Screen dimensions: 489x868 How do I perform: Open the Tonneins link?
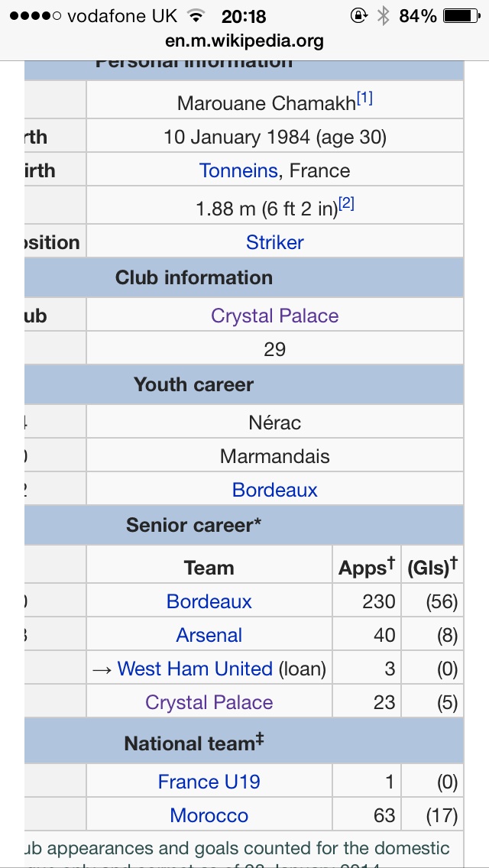238,170
